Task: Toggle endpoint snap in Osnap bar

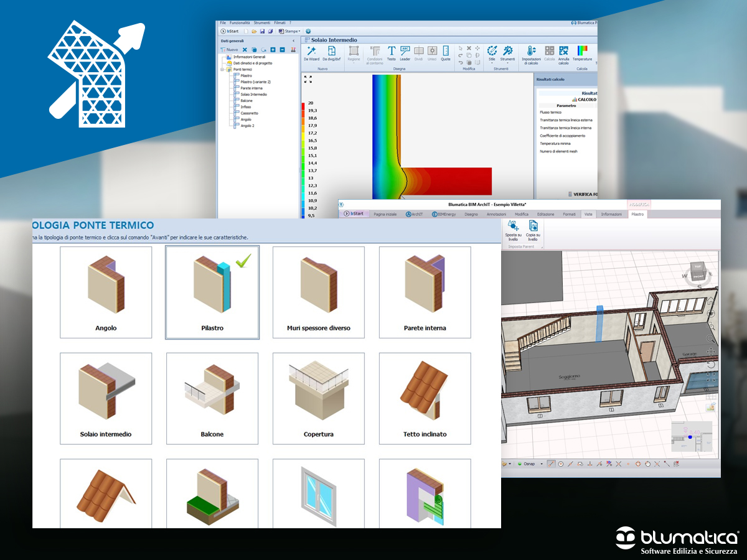Action: [x=551, y=464]
